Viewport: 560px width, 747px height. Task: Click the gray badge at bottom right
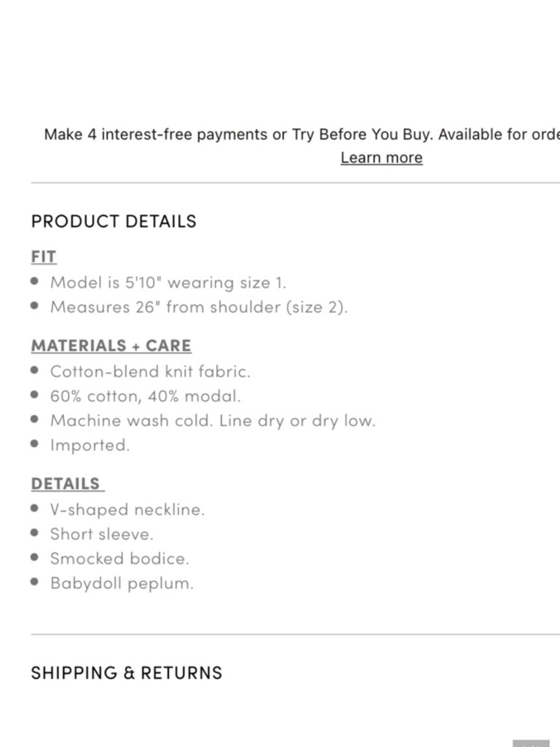point(531,743)
